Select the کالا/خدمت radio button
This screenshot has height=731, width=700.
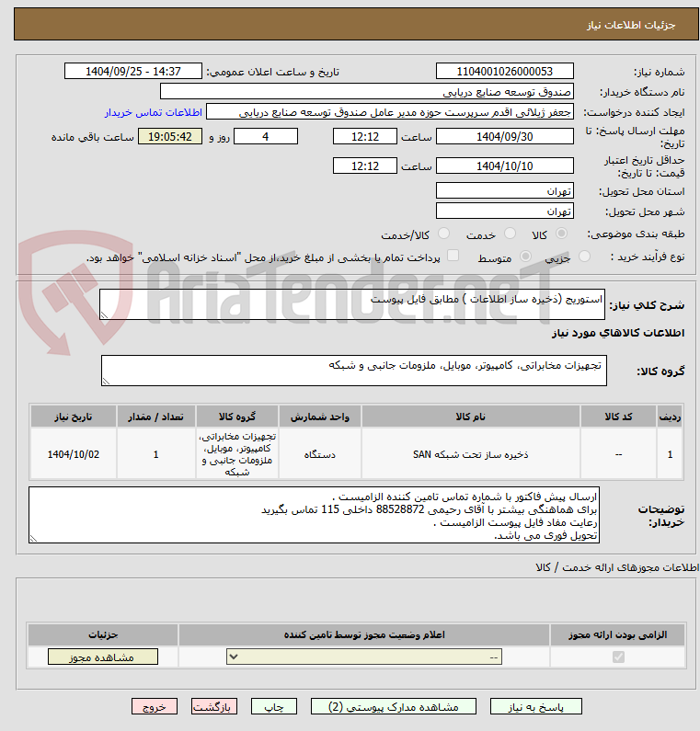tap(444, 234)
